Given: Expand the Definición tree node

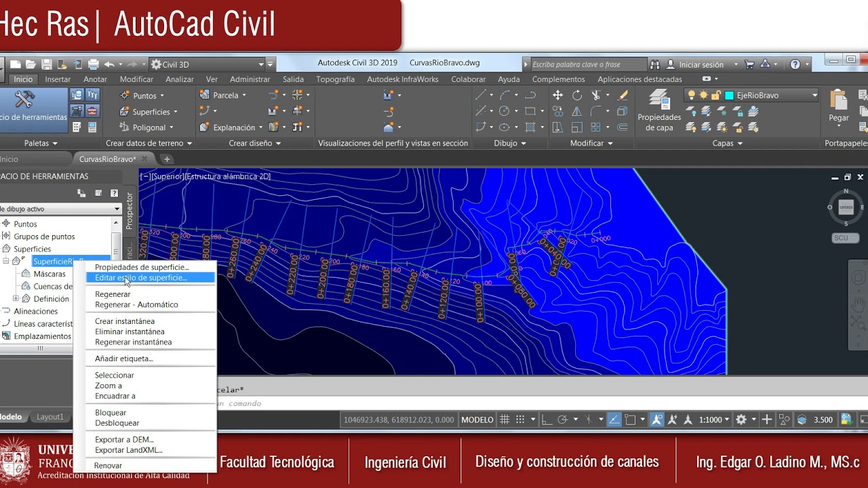Looking at the screenshot, I should 16,298.
